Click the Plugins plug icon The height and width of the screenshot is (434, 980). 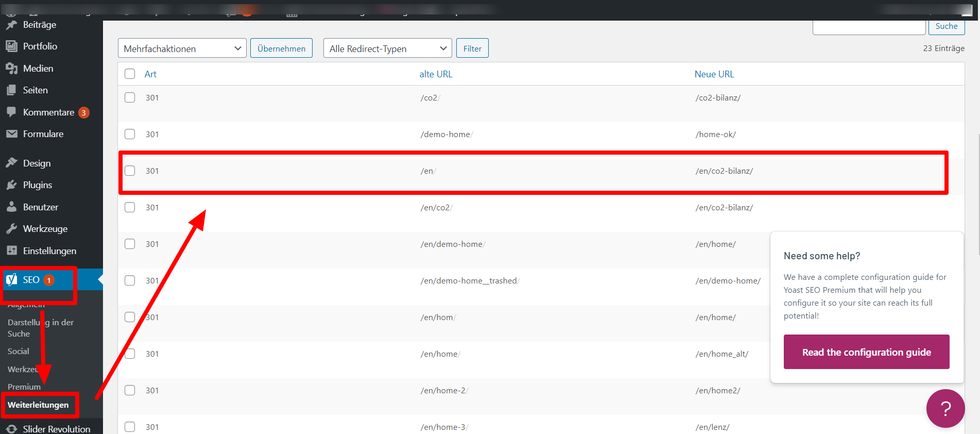coord(11,185)
